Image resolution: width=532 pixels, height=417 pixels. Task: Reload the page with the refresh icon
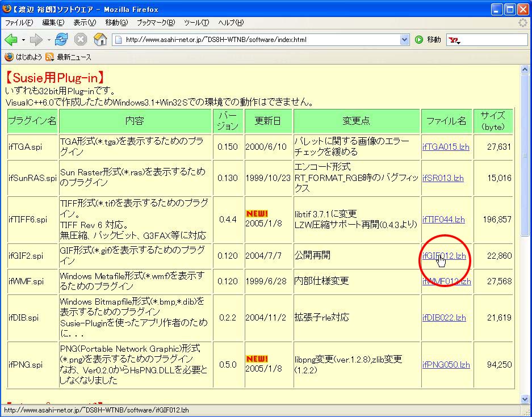(61, 40)
